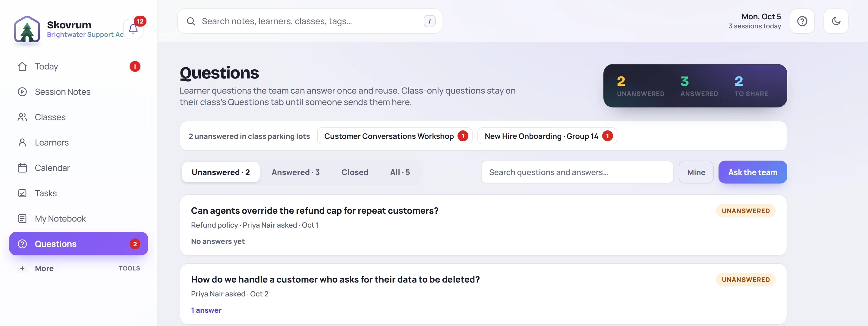
Task: Click the Questions help-circle icon in sidebar
Action: pos(22,244)
